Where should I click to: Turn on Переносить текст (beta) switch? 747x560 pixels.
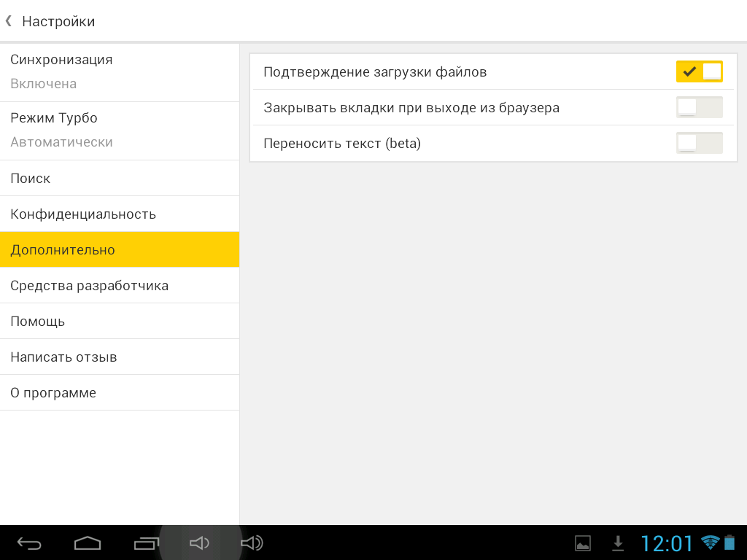[700, 143]
